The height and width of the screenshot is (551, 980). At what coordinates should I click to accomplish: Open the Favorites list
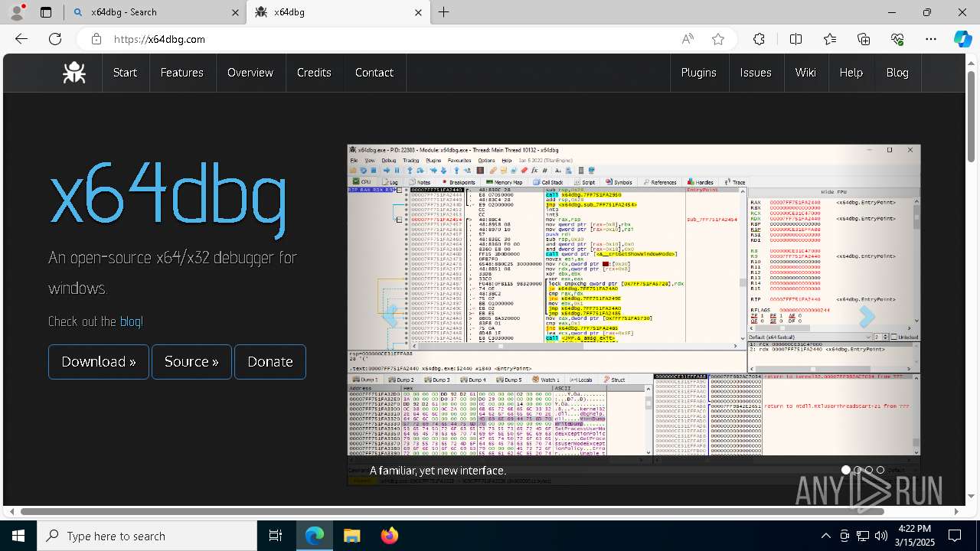point(830,39)
